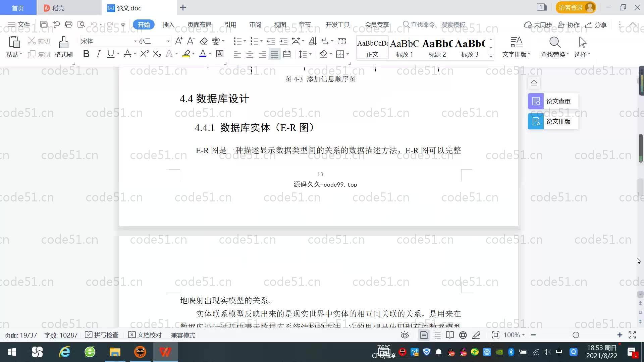644x362 pixels.
Task: Expand styles gallery more arrow
Action: pyautogui.click(x=491, y=56)
